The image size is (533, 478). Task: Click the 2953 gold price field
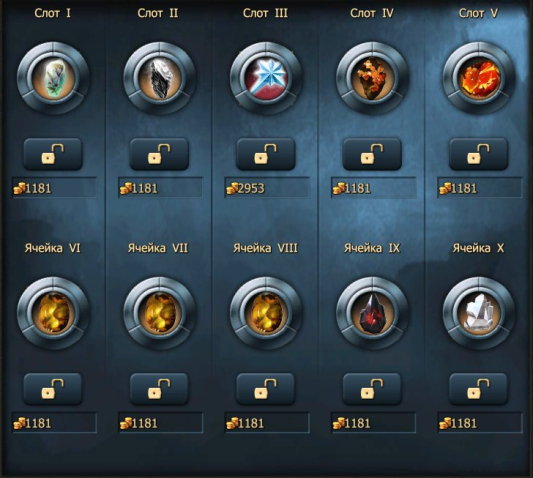tap(267, 188)
